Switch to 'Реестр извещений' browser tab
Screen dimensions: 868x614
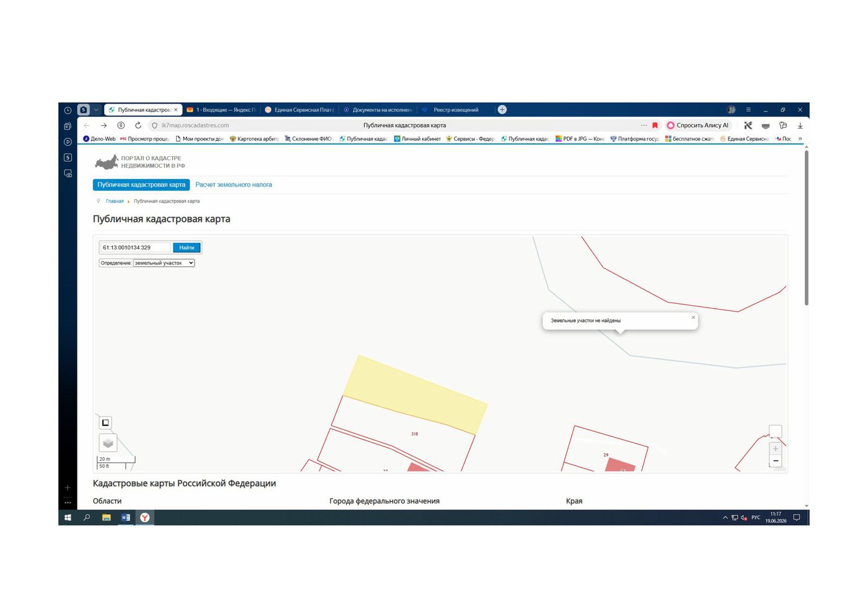point(456,110)
